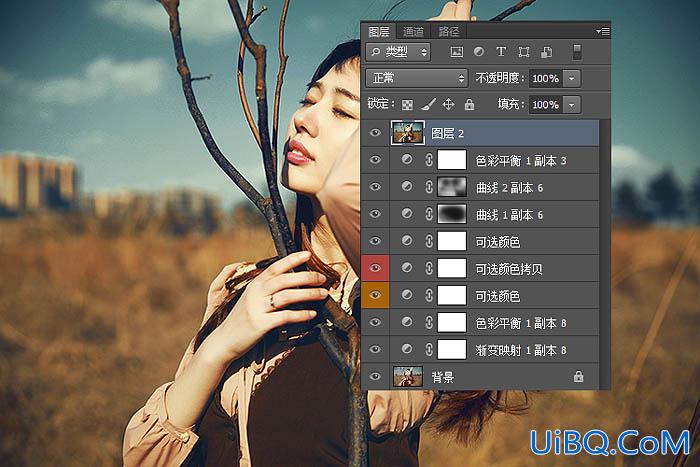Click adjustment icon of 色彩平衡 1 副本 8
This screenshot has width=700, height=467.
tap(407, 322)
